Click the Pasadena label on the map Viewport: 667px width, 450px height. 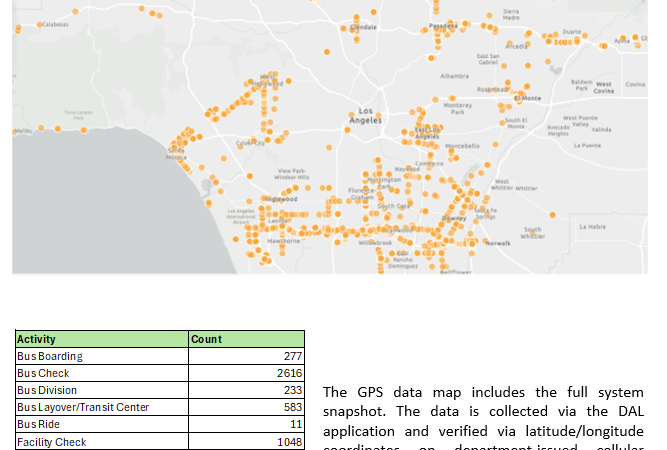coord(444,26)
